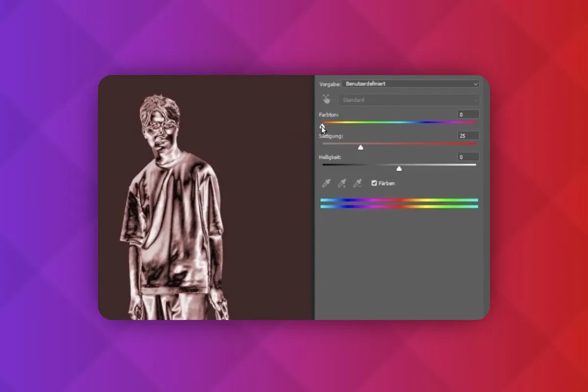
Task: Click the lower color spectrum bar
Action: tap(399, 207)
